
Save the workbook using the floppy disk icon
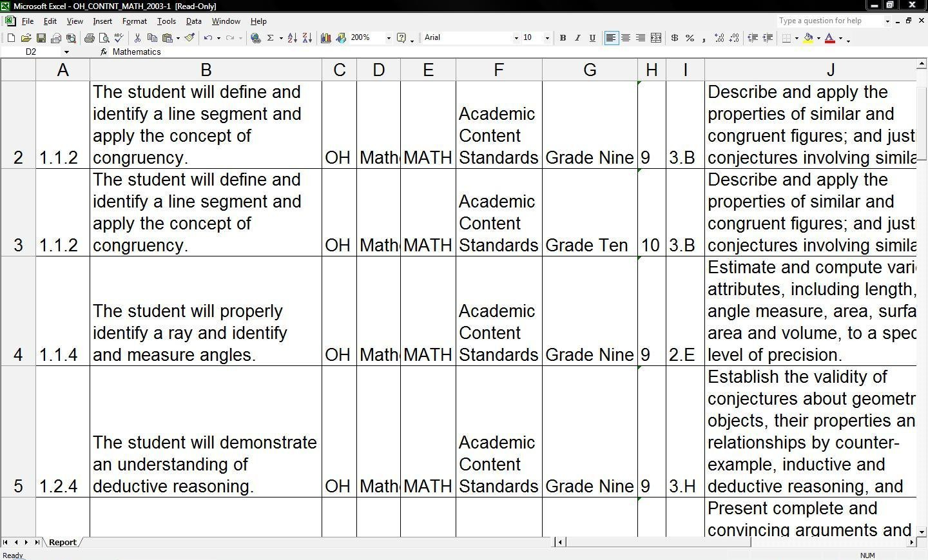click(x=41, y=38)
